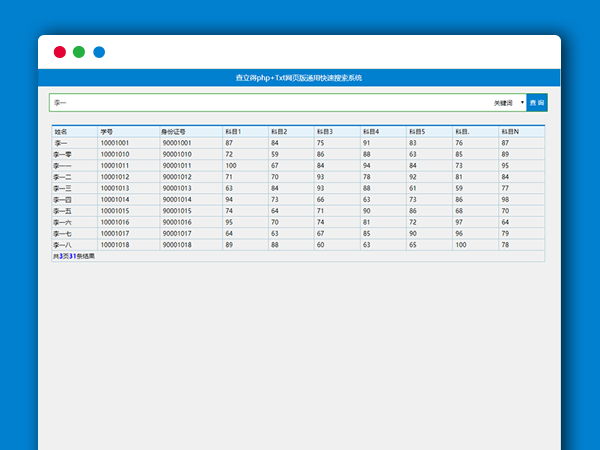Click the green window circle icon
Viewport: 600px width, 450px height.
tap(79, 52)
